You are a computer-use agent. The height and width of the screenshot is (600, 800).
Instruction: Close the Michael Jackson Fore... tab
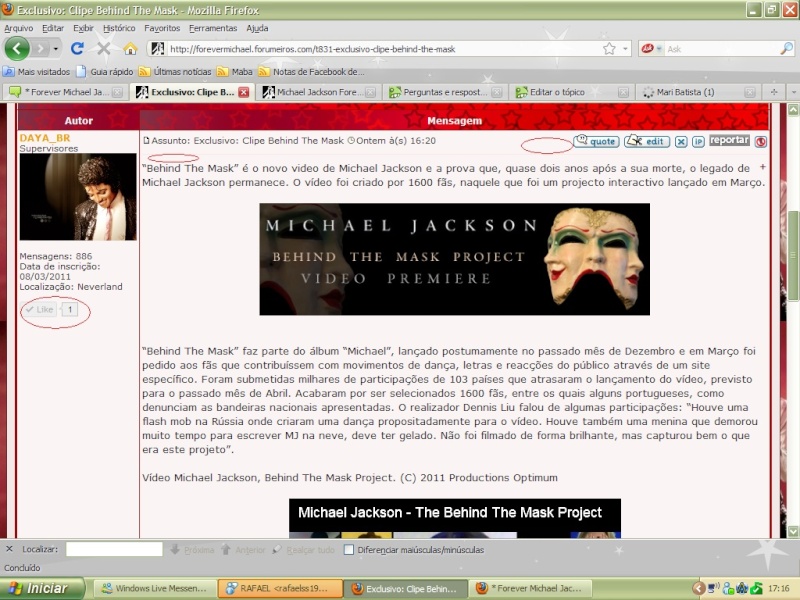[370, 92]
